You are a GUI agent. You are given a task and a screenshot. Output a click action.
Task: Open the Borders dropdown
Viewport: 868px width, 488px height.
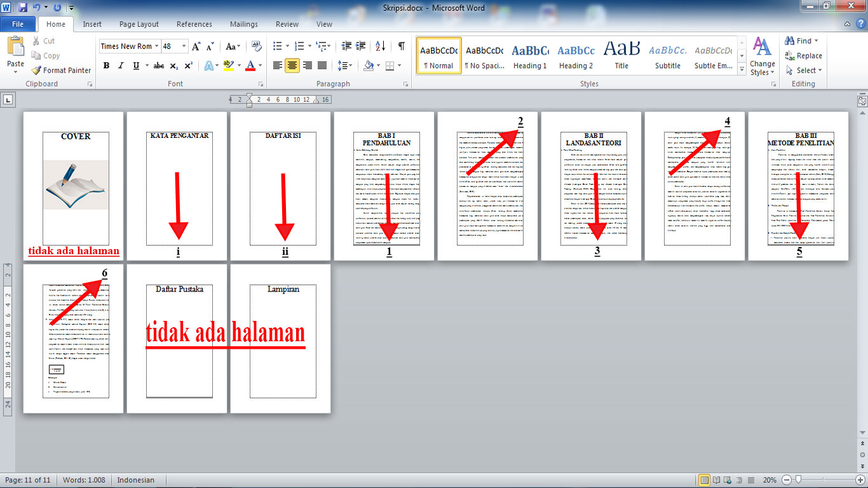point(399,65)
